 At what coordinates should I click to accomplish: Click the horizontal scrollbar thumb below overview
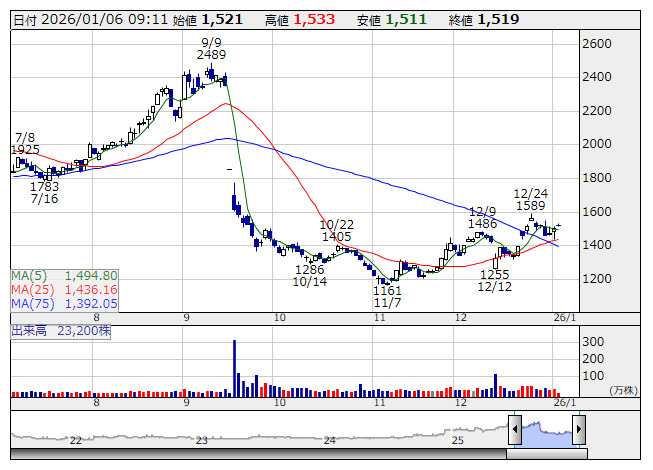coord(546,454)
